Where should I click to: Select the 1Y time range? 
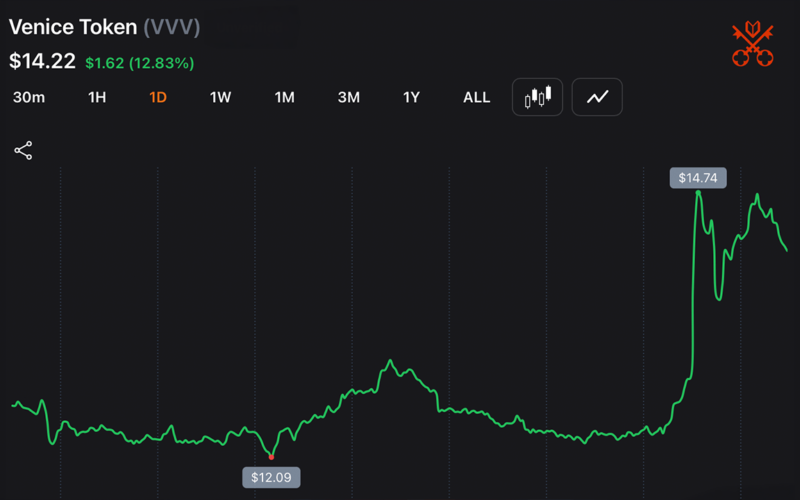click(411, 97)
